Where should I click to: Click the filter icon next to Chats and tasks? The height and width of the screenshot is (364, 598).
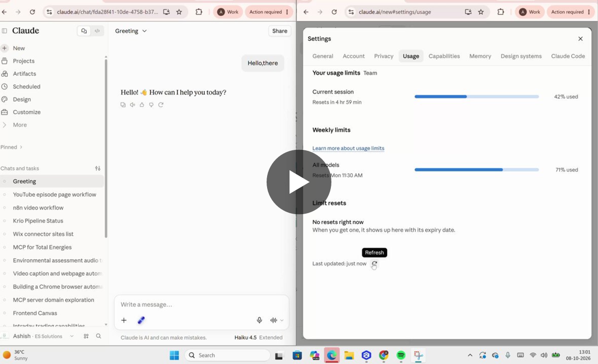tap(98, 168)
